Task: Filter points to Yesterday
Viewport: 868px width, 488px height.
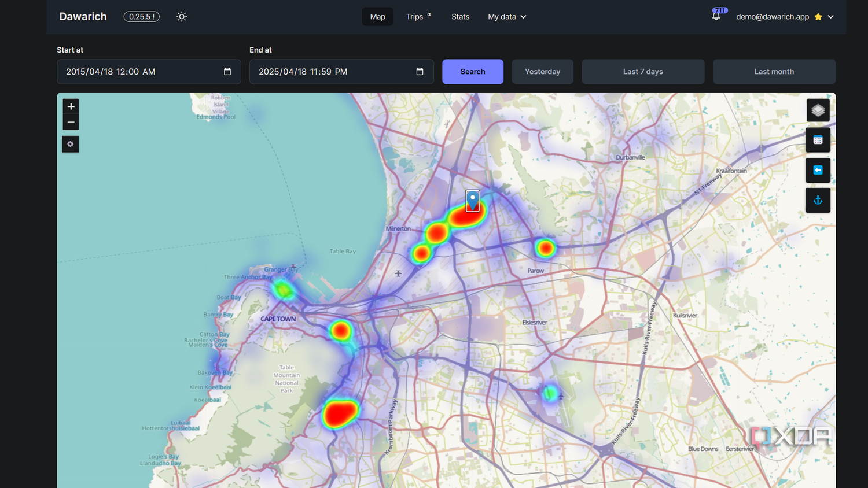Action: pos(543,72)
